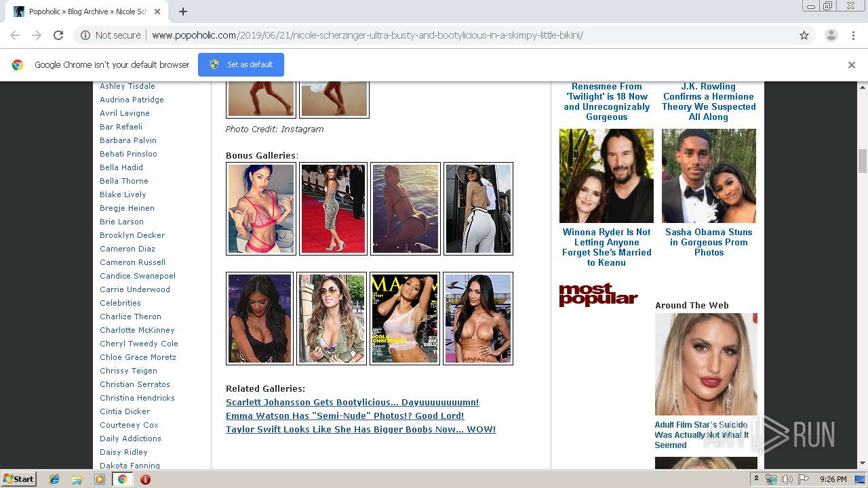Open the sunglasses woman bonus gallery thumbnail
This screenshot has width=868, height=488.
tap(332, 319)
